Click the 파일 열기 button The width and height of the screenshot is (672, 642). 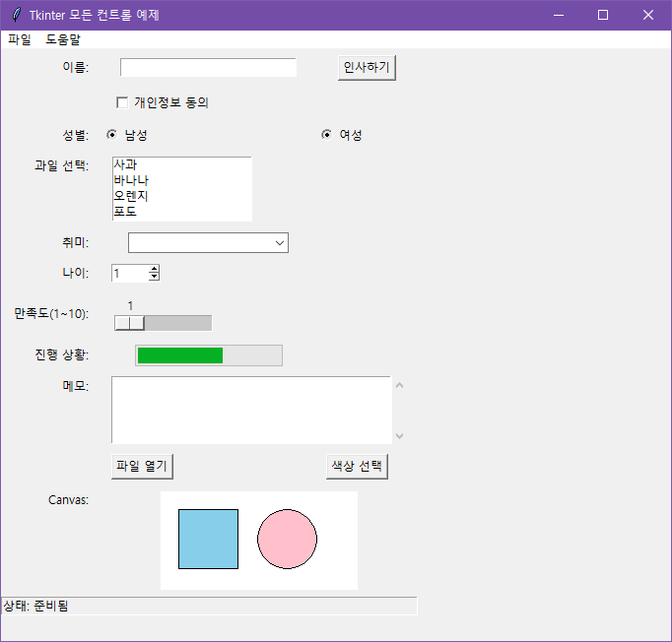142,466
